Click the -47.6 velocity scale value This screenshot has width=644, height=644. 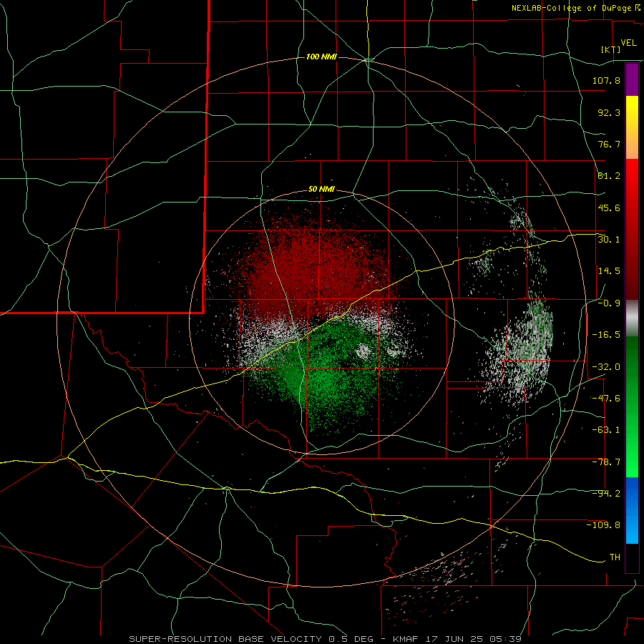[606, 399]
